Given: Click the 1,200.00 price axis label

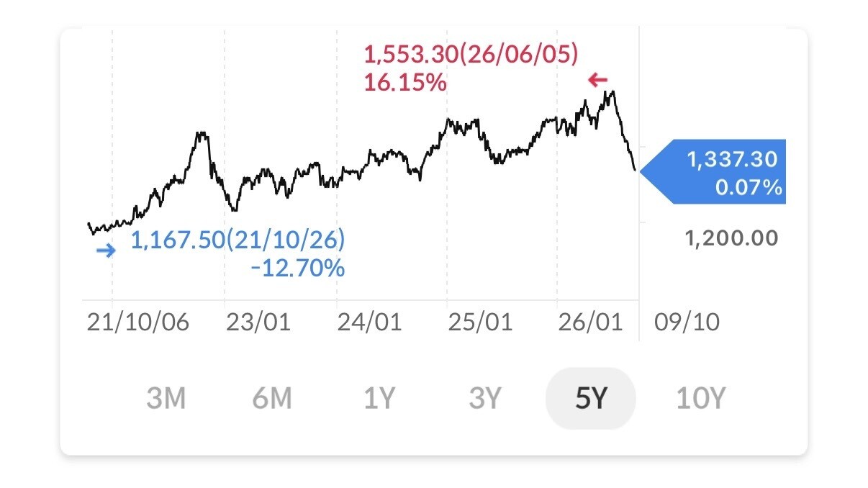Looking at the screenshot, I should [x=732, y=238].
